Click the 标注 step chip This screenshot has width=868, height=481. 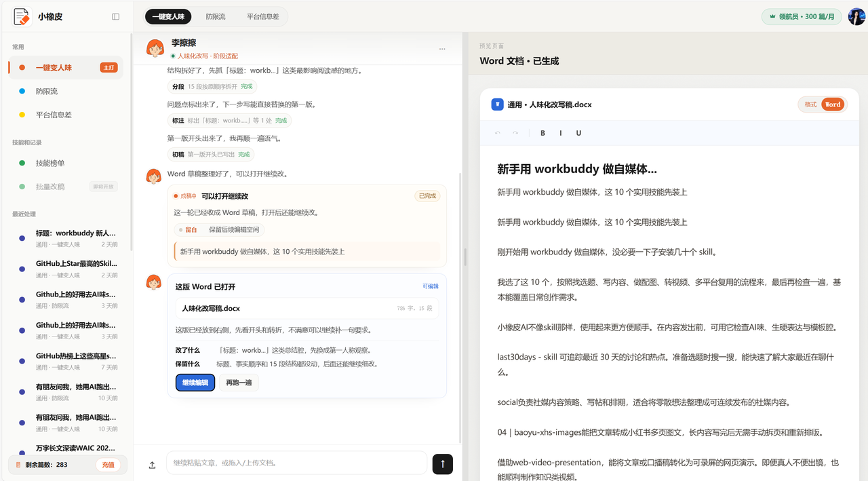pyautogui.click(x=229, y=121)
